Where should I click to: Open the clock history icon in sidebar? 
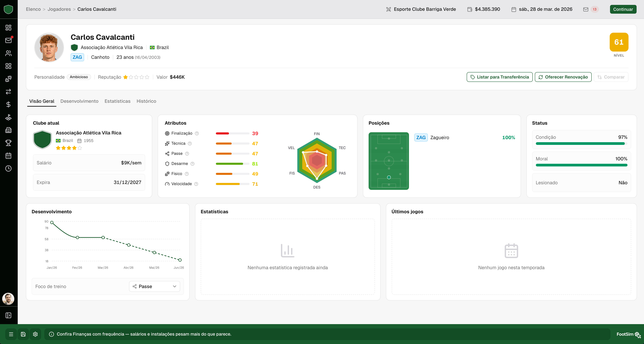tap(9, 168)
